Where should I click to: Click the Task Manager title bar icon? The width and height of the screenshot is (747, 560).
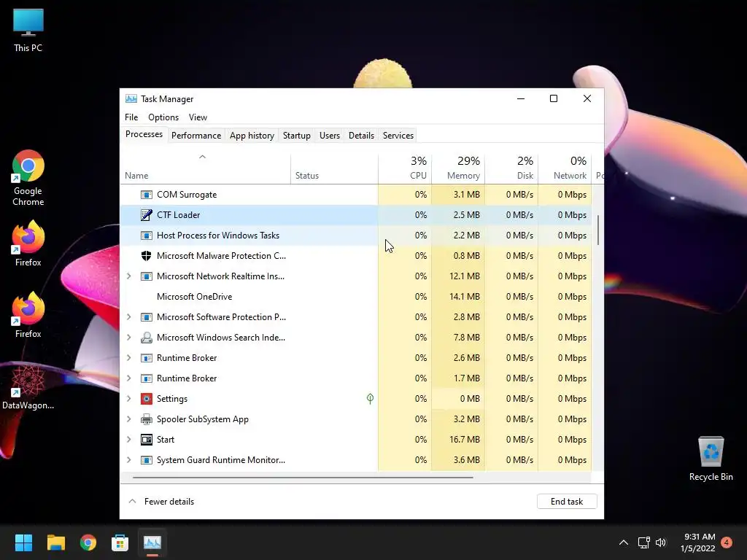click(131, 99)
